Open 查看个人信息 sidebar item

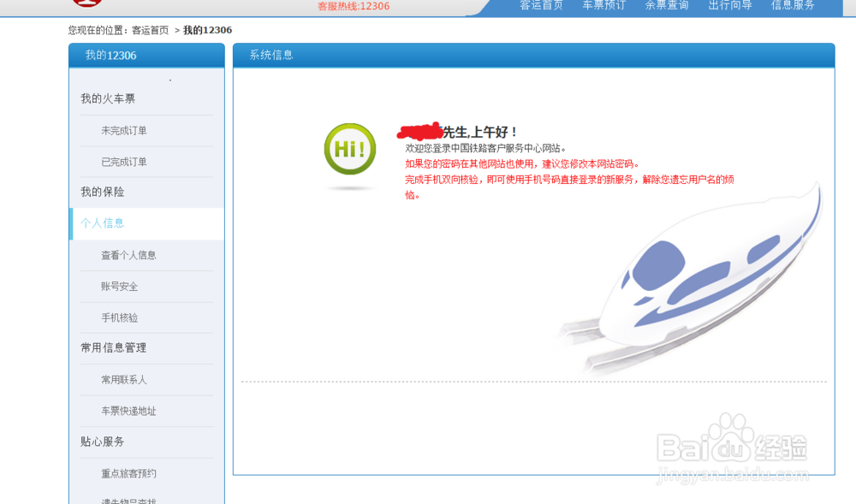point(128,255)
